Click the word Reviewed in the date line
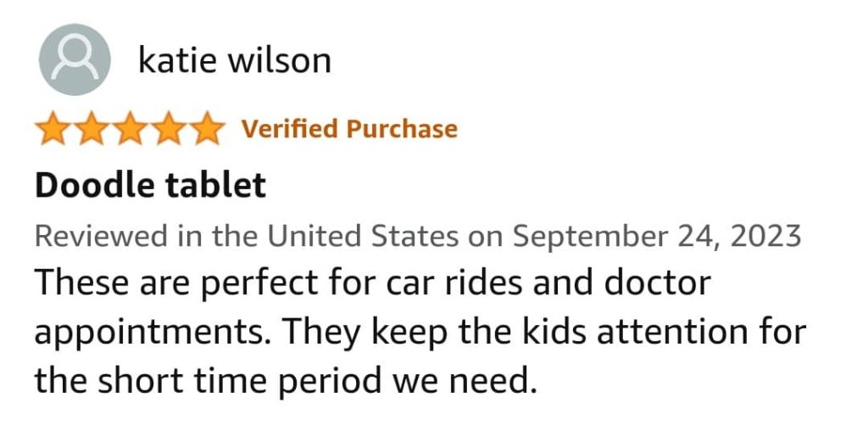This screenshot has width=868, height=437. [102, 237]
